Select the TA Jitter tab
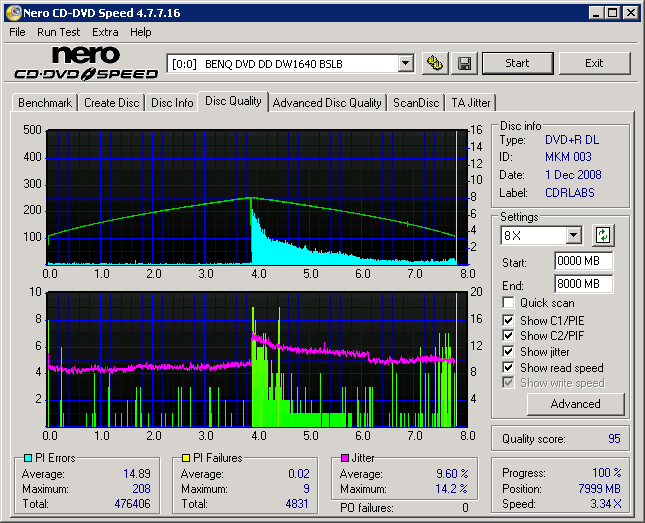Screen dimensions: 645x523 [x=471, y=103]
